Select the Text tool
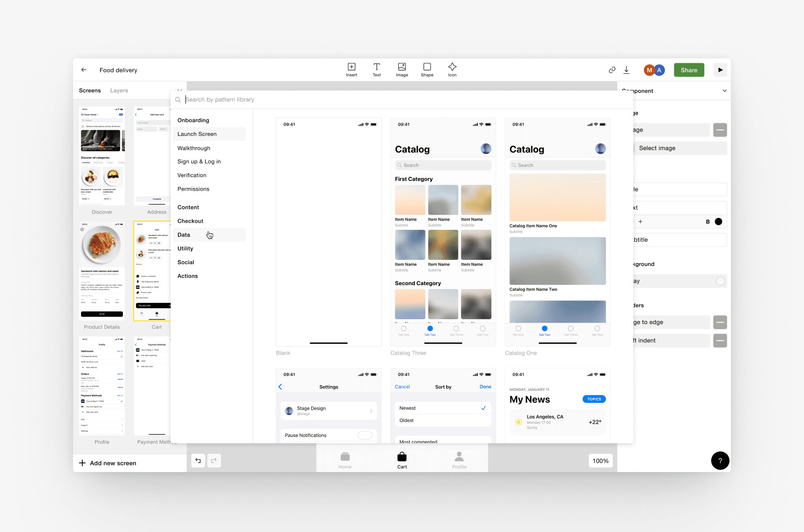This screenshot has width=804, height=532. pos(376,70)
